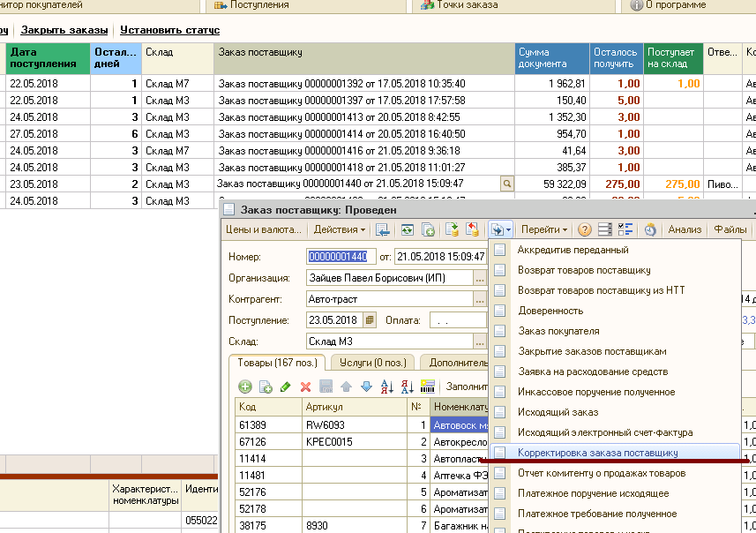Click the magnifier in order 1440 cell
This screenshot has height=533, width=756.
coord(506,184)
